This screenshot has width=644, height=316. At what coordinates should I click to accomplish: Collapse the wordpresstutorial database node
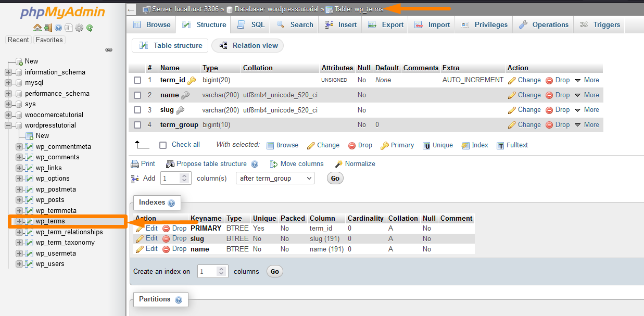click(8, 125)
